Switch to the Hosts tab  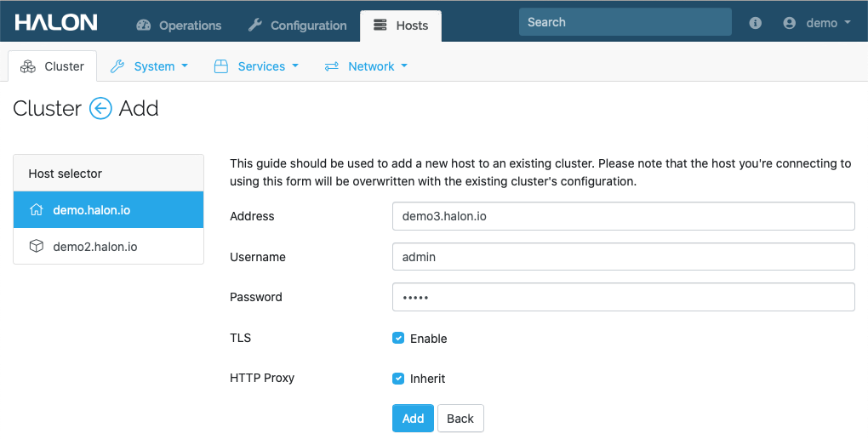(x=401, y=26)
